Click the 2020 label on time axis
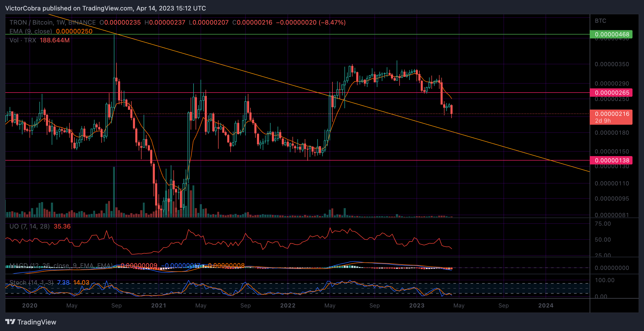This screenshot has height=331, width=644. click(x=30, y=305)
